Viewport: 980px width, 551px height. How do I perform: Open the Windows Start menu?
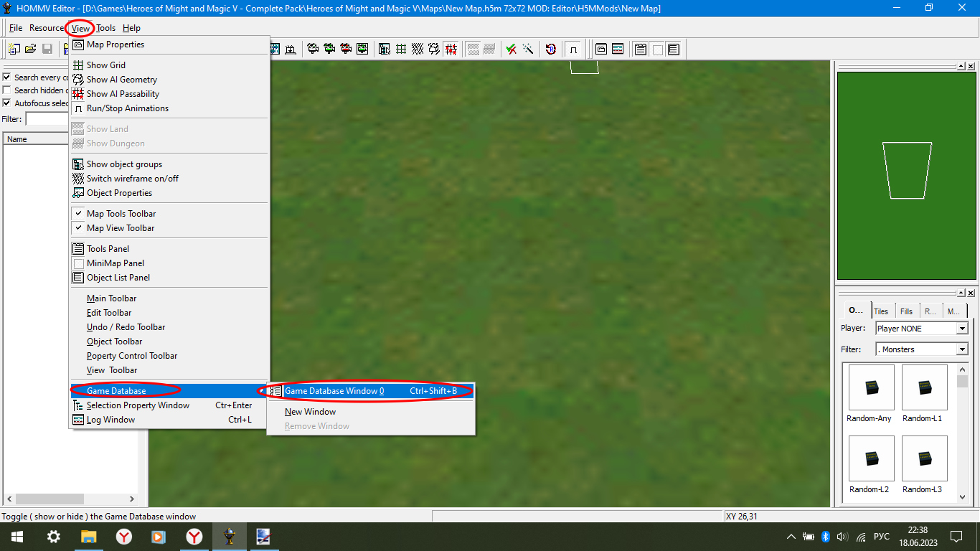17,537
